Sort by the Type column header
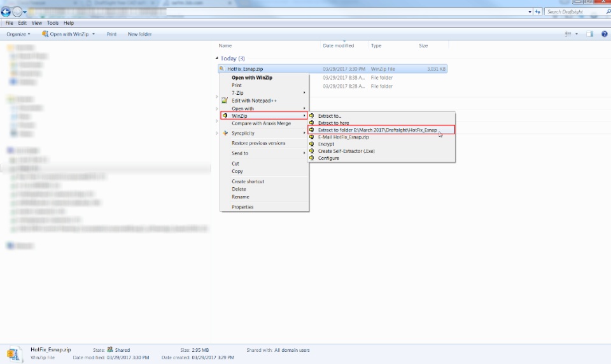Viewport: 611px width, 364px height. pyautogui.click(x=376, y=46)
